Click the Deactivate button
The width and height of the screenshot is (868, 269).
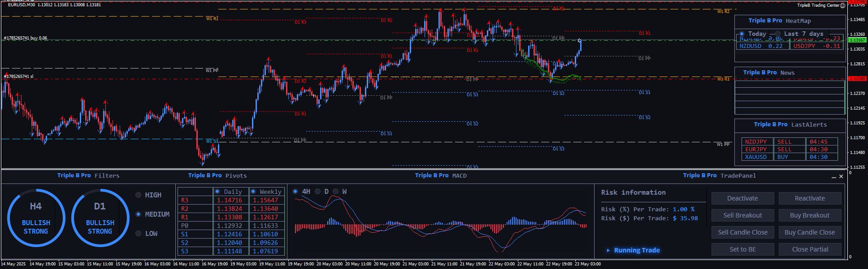[x=742, y=198]
